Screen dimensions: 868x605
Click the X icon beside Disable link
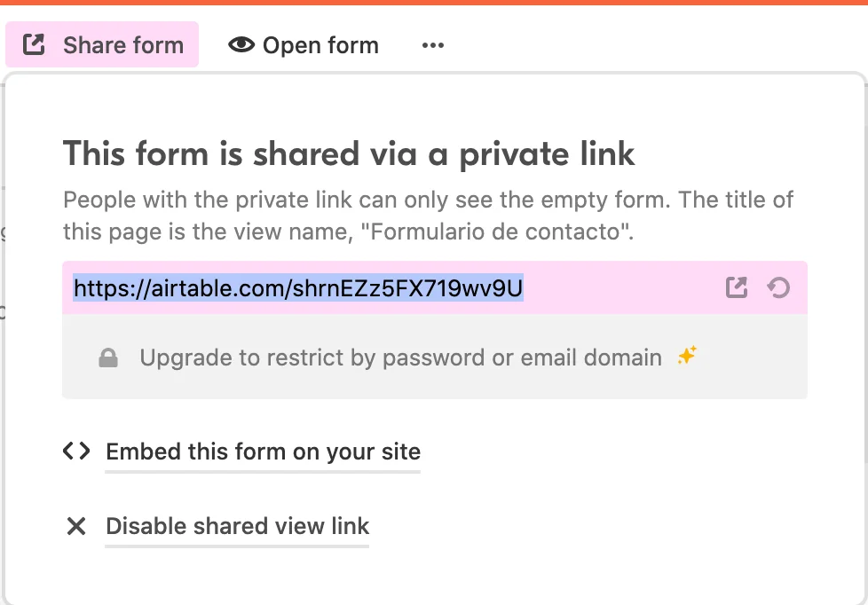click(76, 526)
